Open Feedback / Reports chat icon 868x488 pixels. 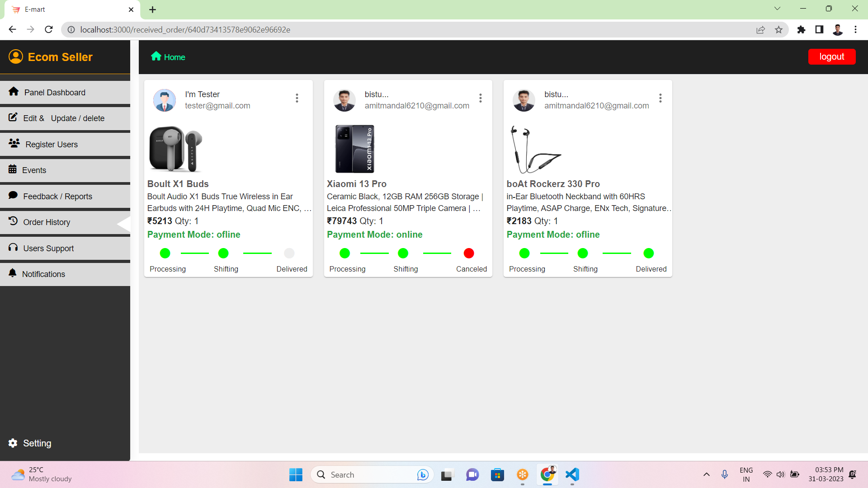[x=13, y=195]
